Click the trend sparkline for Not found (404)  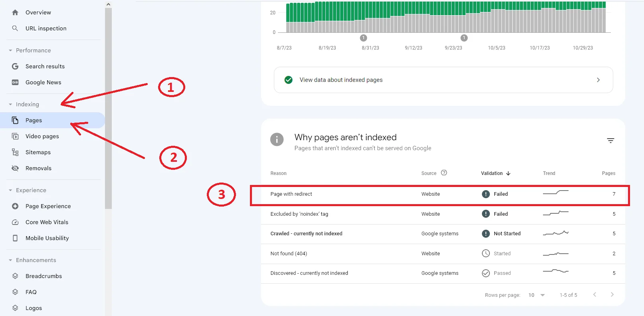point(556,254)
